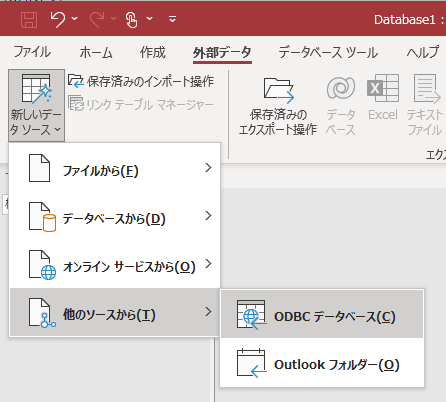The width and height of the screenshot is (446, 402).
Task: Click the Excel export icon
Action: pos(383,88)
